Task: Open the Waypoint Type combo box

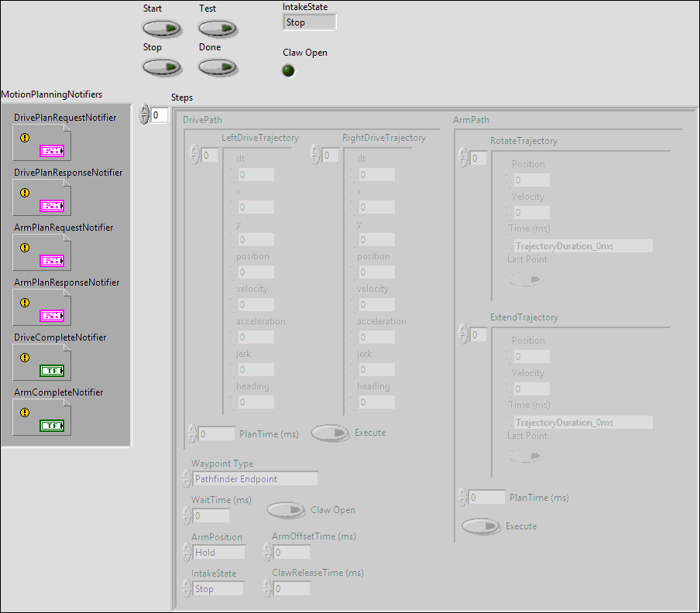Action: click(x=256, y=478)
